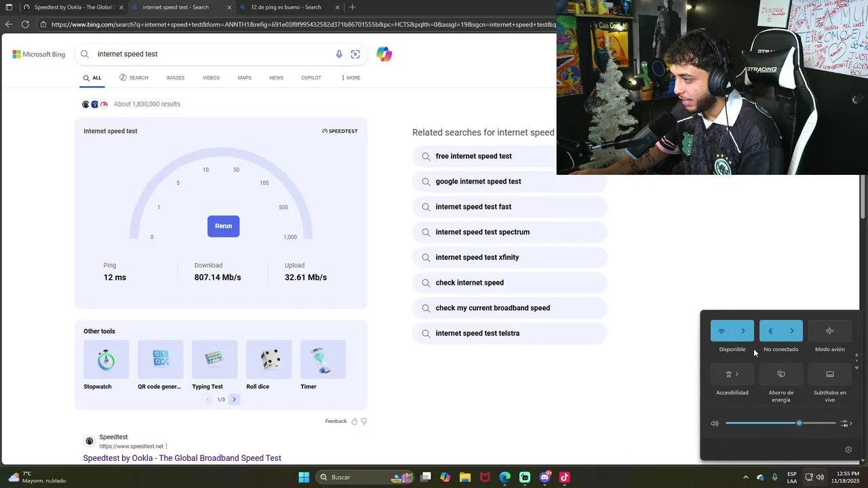Open visual search camera icon

[x=355, y=54]
